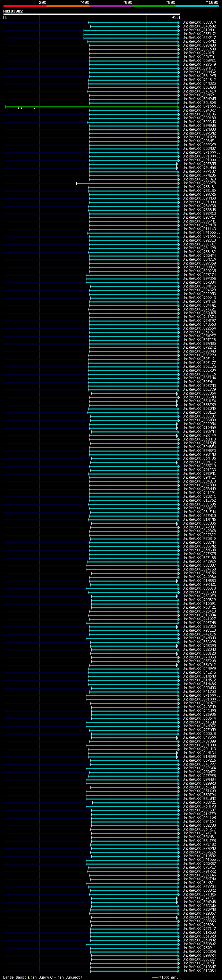Click on UniRef100_C4J410
The width and height of the screenshot is (222, 980).
pyautogui.click(x=199, y=91)
